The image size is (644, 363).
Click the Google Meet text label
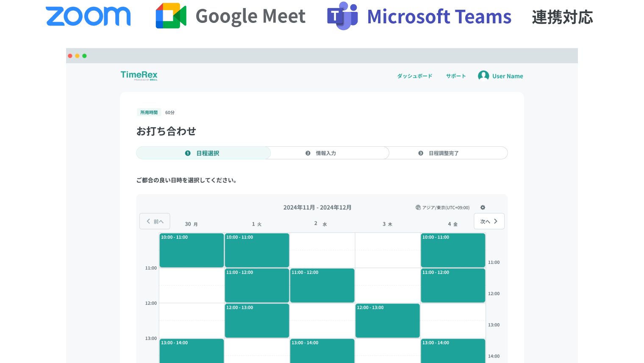[x=250, y=17]
